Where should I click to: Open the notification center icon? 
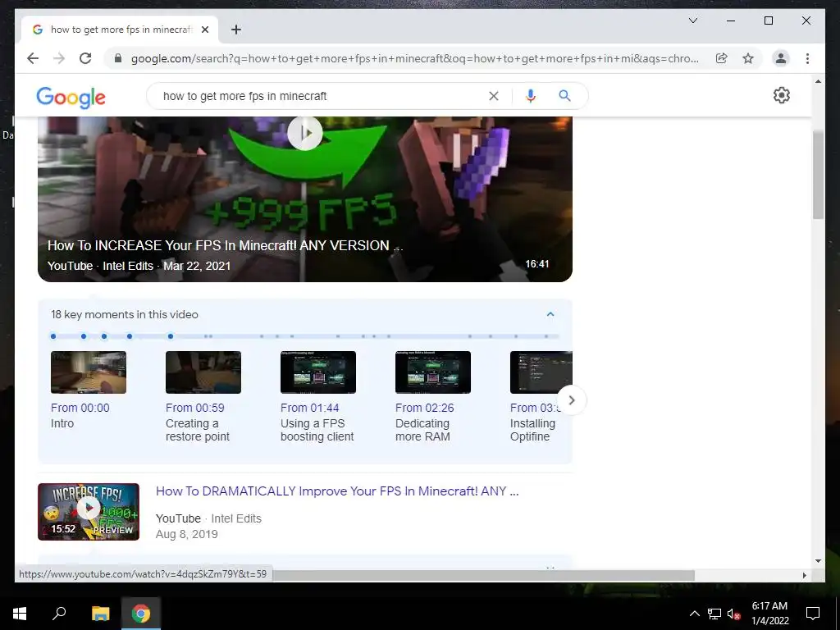pos(813,614)
